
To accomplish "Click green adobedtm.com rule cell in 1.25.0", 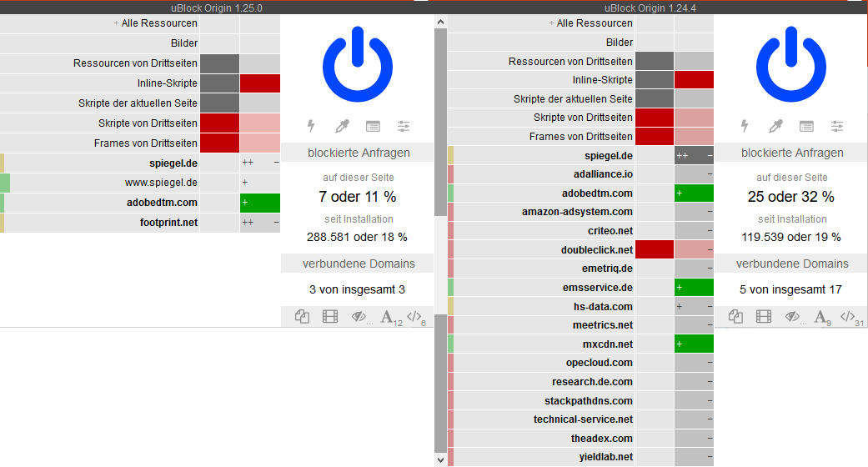I will point(259,203).
